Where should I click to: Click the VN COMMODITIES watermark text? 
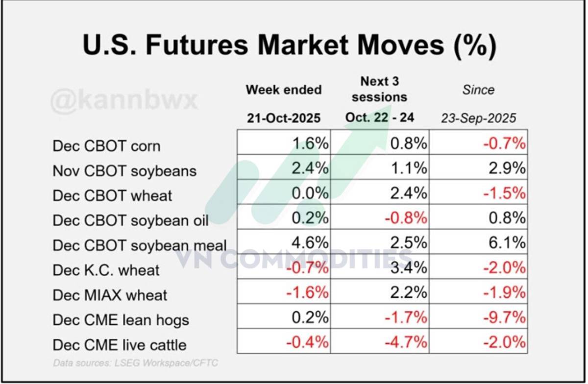point(294,259)
